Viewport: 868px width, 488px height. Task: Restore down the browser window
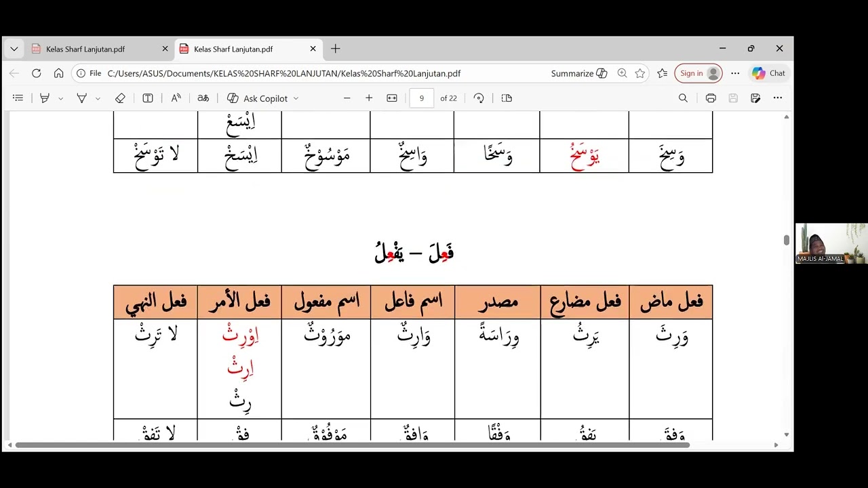pyautogui.click(x=751, y=49)
